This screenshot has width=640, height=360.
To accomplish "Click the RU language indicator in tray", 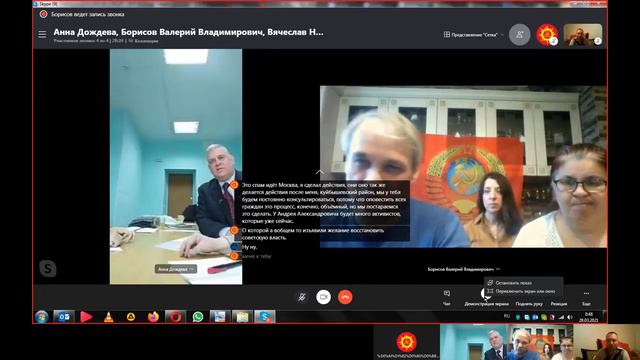I will click(x=507, y=316).
